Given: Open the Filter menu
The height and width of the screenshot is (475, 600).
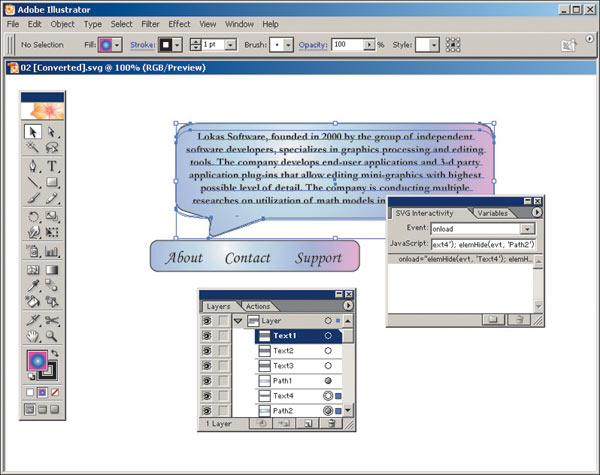Looking at the screenshot, I should pos(150,23).
